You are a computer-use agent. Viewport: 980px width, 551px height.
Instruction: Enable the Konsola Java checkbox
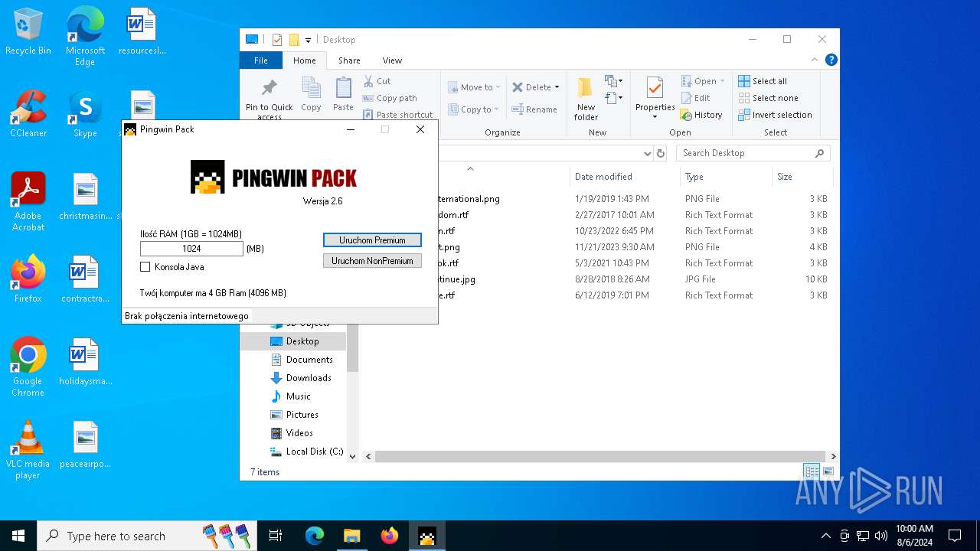pos(145,267)
